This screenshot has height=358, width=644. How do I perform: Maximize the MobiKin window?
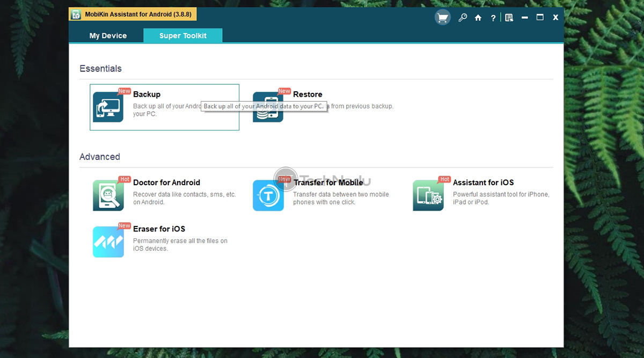tap(540, 18)
